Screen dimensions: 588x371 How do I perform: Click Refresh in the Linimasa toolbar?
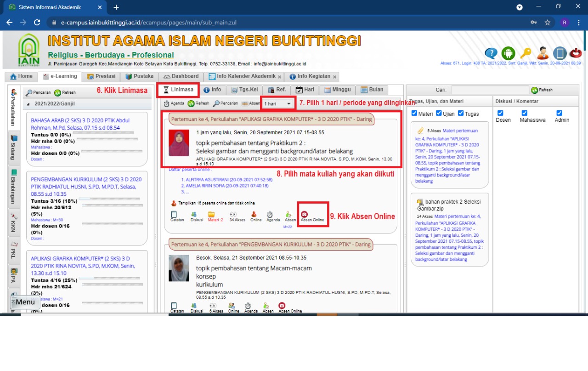(x=198, y=104)
